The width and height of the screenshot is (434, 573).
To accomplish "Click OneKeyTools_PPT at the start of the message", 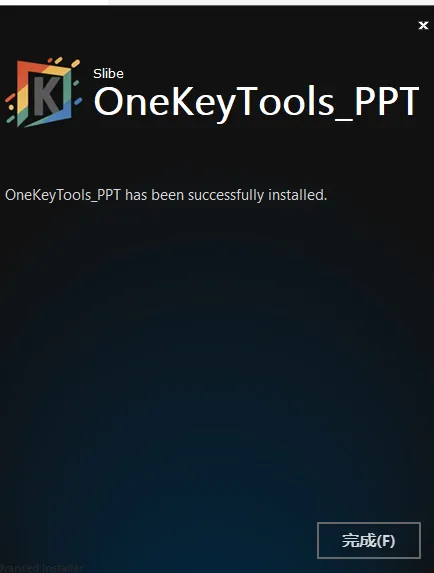I will (x=62, y=195).
